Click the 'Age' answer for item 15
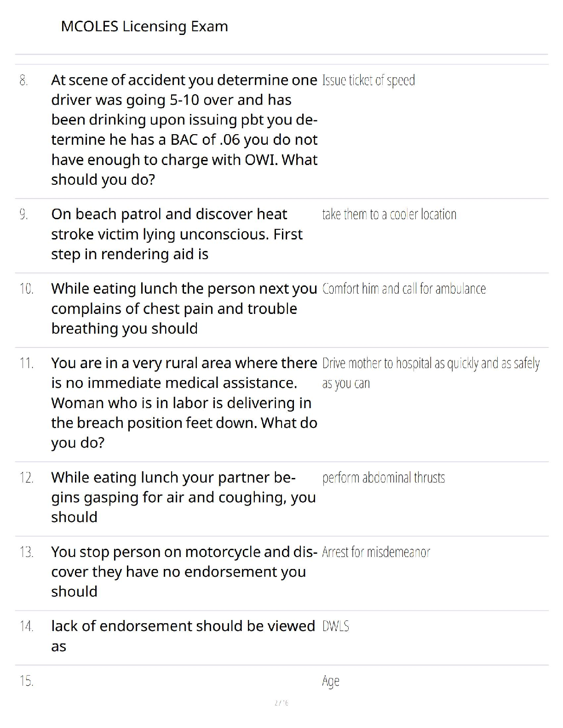This screenshot has height=728, width=563. [x=331, y=681]
